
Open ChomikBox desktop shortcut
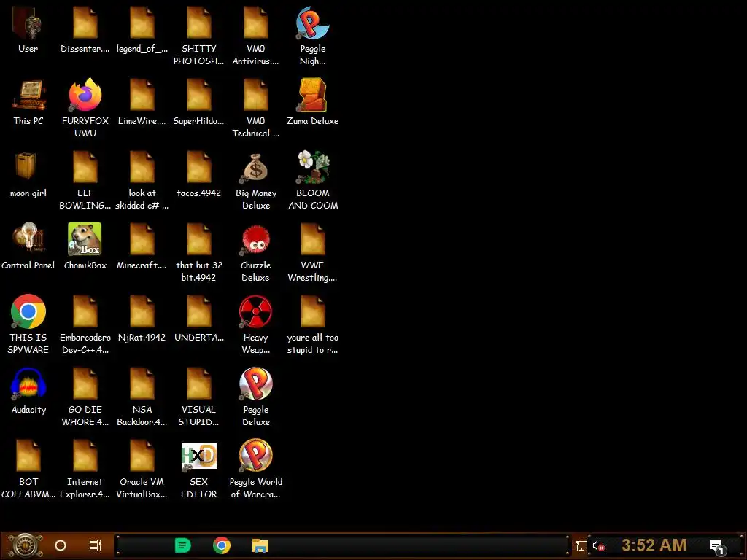pos(85,239)
